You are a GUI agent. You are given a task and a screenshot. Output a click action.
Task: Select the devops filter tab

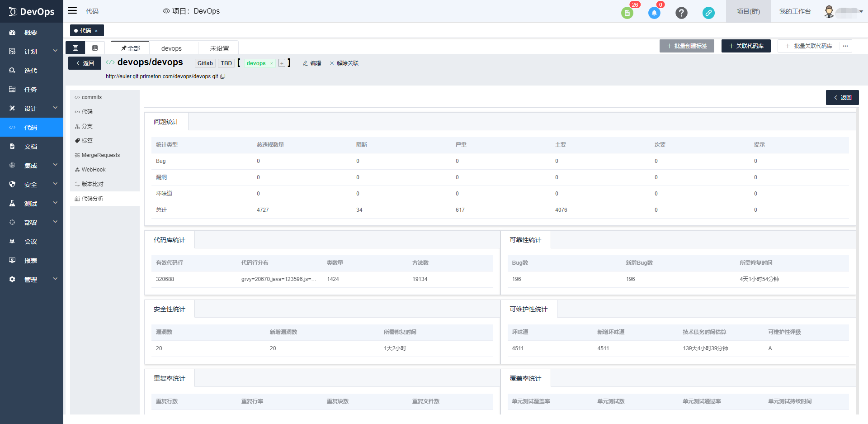171,48
